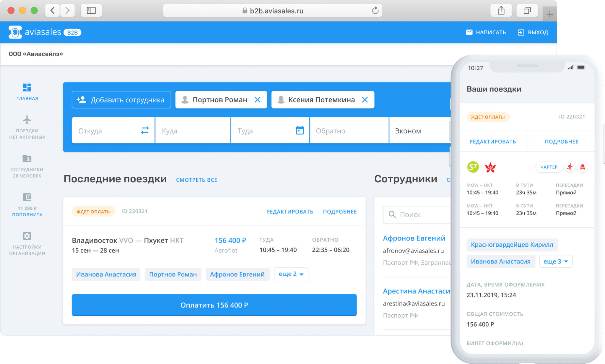Open a new Safari tab
The image size is (605, 364).
(x=549, y=14)
